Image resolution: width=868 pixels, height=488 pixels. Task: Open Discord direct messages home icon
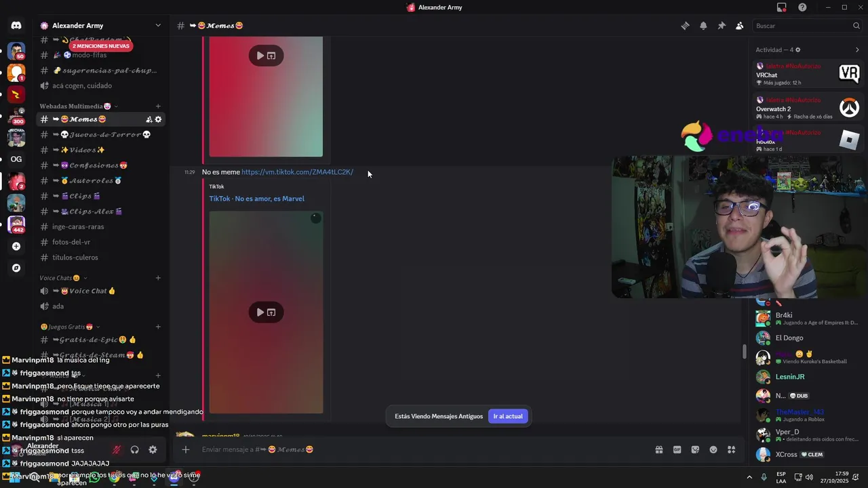coord(16,26)
